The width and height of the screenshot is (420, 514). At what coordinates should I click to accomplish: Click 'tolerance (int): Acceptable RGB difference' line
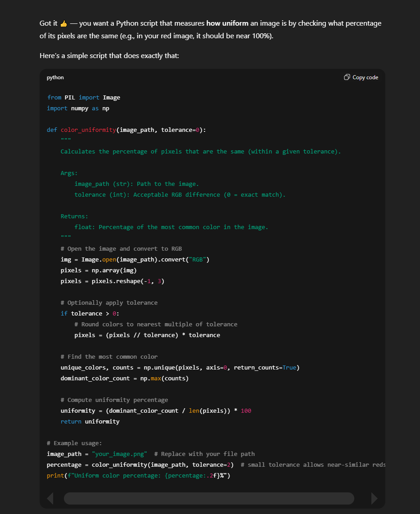[180, 195]
